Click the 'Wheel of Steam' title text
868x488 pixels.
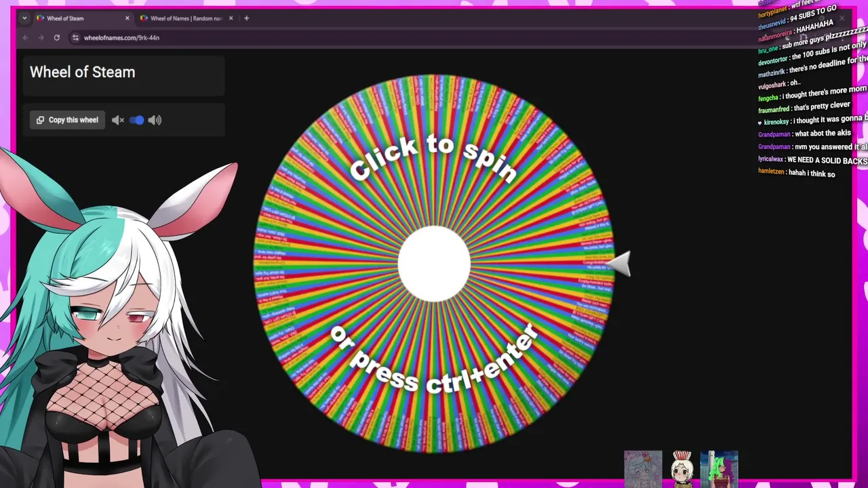[82, 73]
